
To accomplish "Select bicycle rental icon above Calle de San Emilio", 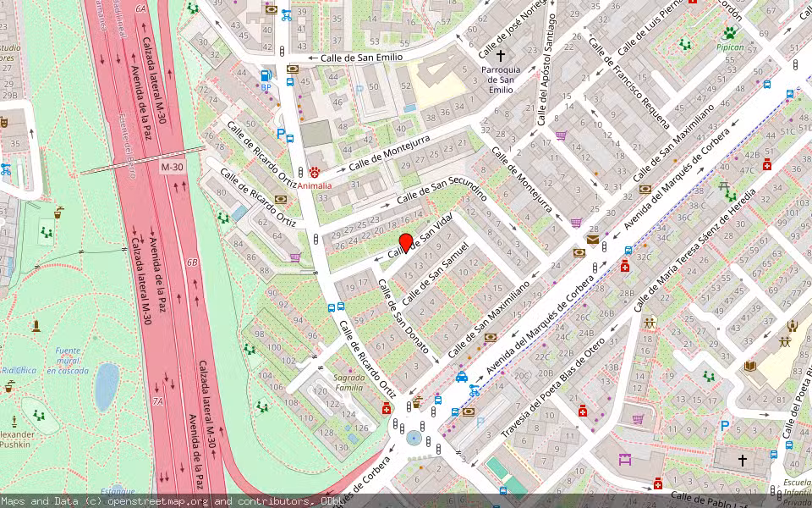I will click(x=287, y=15).
